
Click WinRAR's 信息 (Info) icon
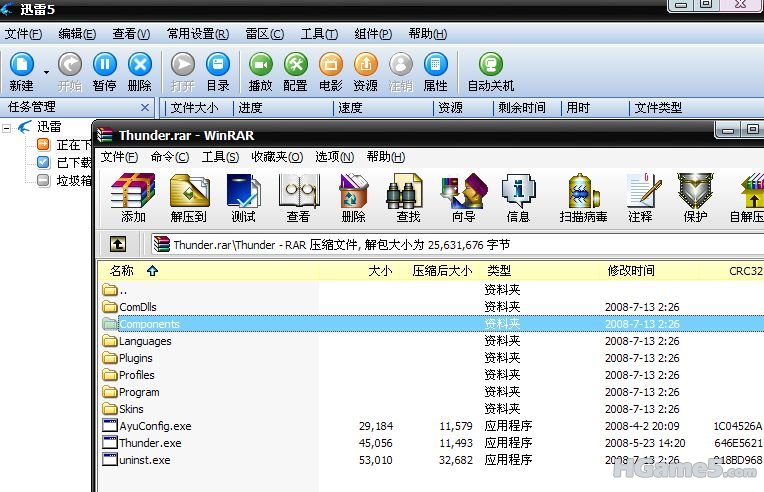(518, 191)
